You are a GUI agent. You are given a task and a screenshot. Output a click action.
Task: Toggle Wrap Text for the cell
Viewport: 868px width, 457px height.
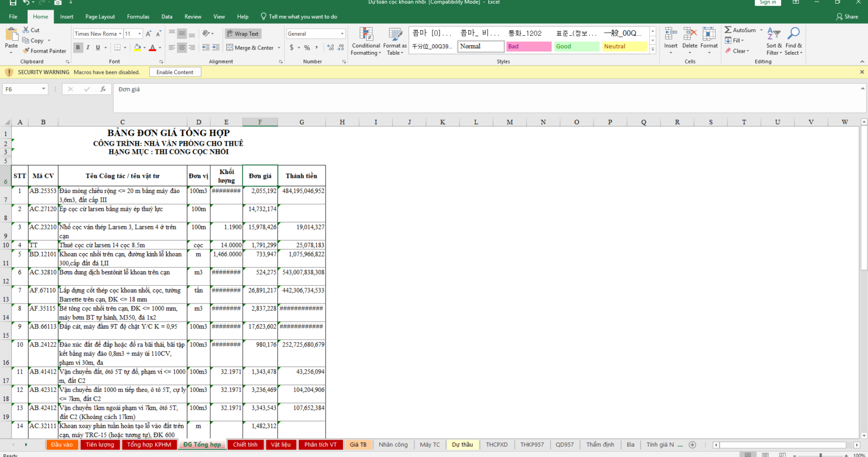[242, 34]
